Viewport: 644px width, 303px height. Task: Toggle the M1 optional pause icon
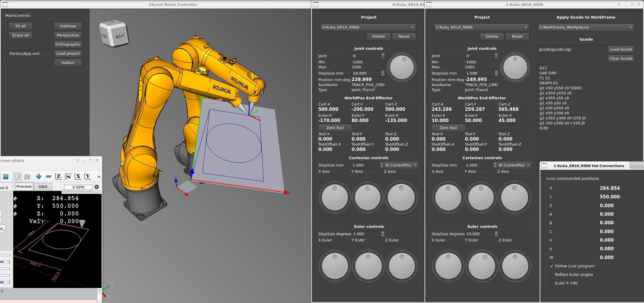coord(27,177)
